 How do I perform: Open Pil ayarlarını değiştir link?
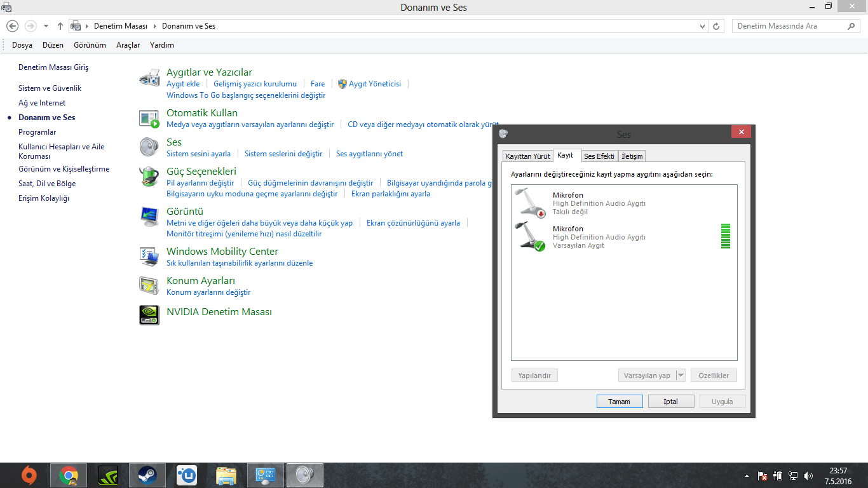coord(200,183)
